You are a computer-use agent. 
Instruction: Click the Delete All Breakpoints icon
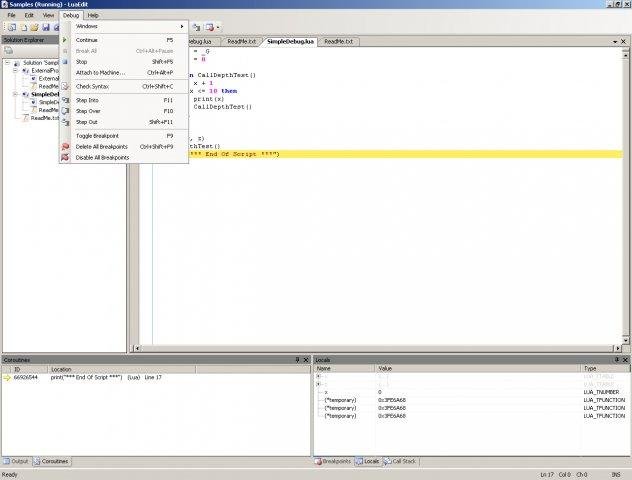coord(65,147)
